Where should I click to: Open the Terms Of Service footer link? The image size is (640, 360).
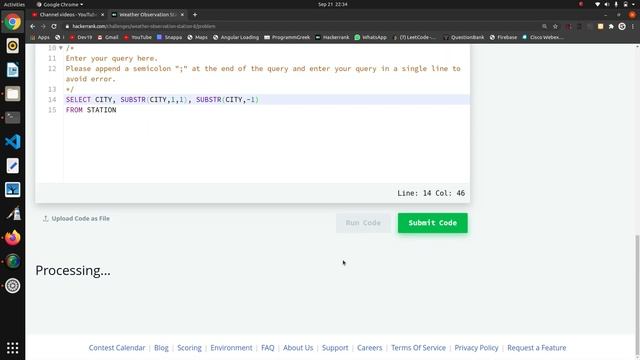click(x=418, y=348)
